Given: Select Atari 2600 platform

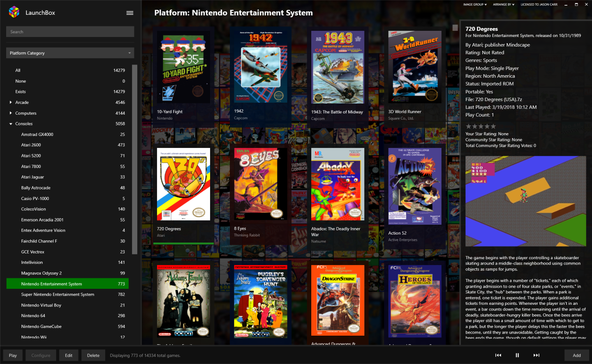Looking at the screenshot, I should pyautogui.click(x=67, y=145).
